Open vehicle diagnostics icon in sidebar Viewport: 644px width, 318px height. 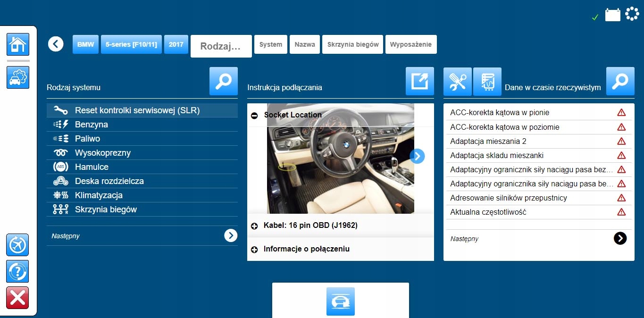[x=18, y=77]
